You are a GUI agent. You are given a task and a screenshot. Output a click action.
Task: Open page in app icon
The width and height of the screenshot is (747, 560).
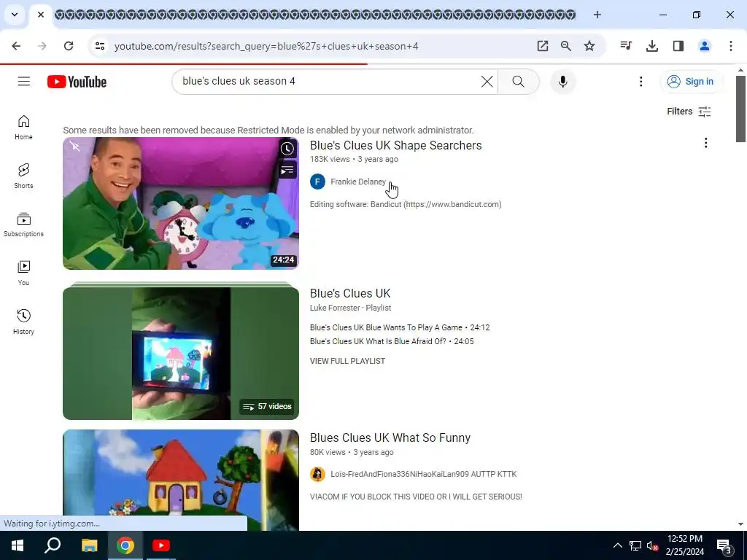(x=543, y=46)
